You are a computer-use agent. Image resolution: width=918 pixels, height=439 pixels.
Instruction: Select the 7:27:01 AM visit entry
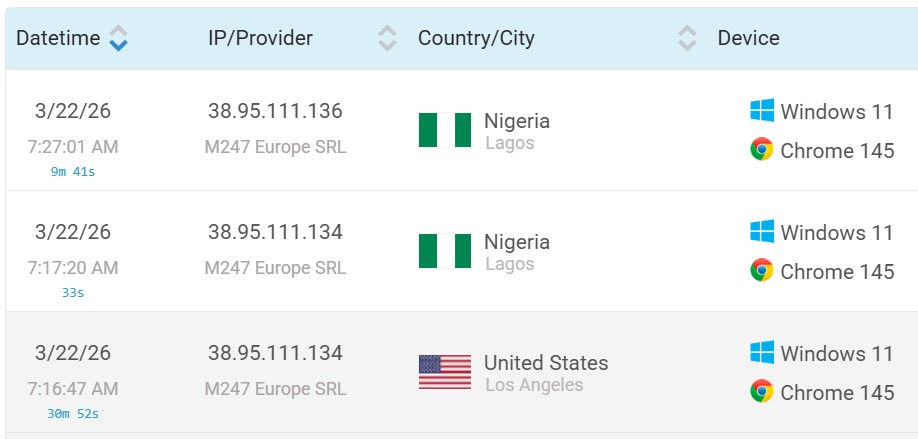pos(72,147)
